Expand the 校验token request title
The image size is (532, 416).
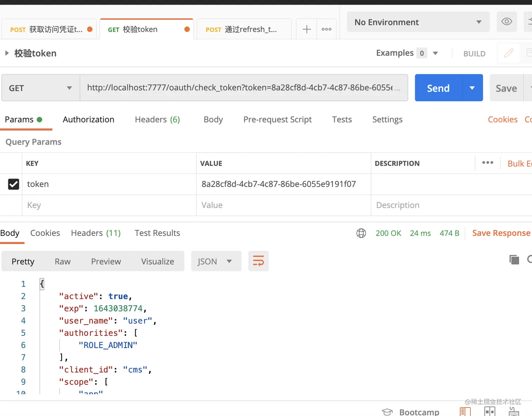point(7,53)
